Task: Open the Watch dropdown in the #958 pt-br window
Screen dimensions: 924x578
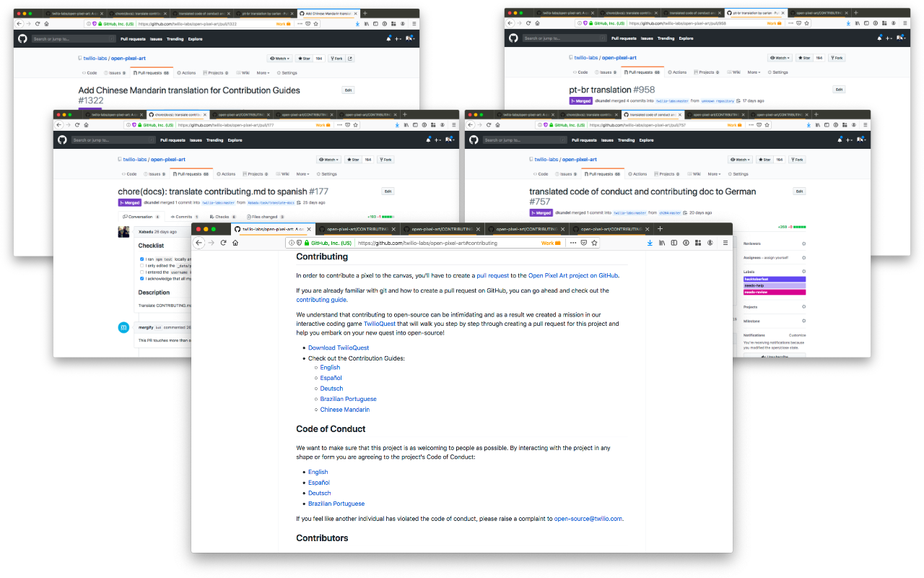Action: click(780, 58)
